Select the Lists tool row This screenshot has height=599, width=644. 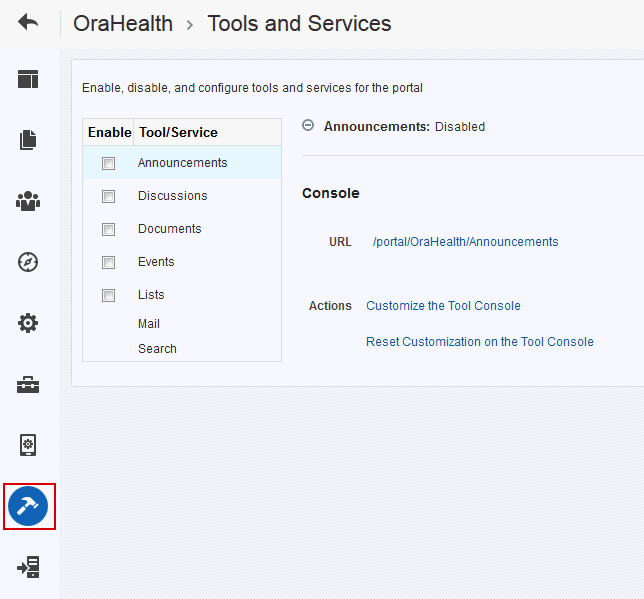click(182, 295)
